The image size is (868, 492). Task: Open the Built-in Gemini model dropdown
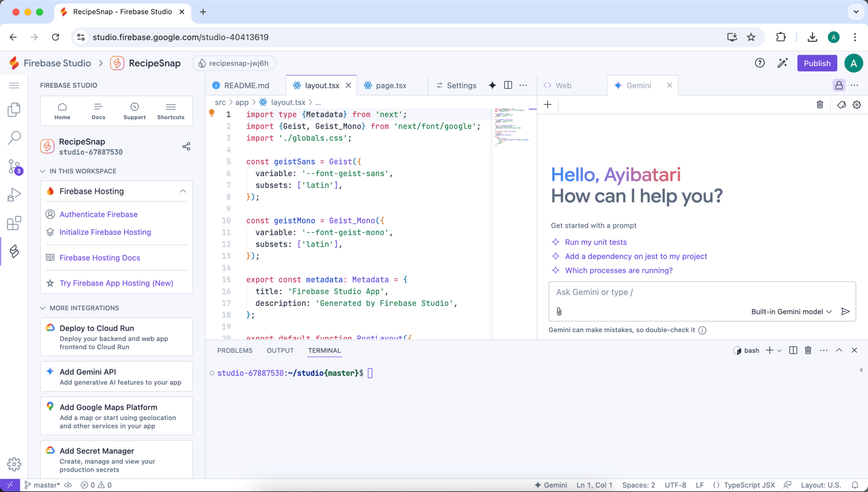coord(791,312)
